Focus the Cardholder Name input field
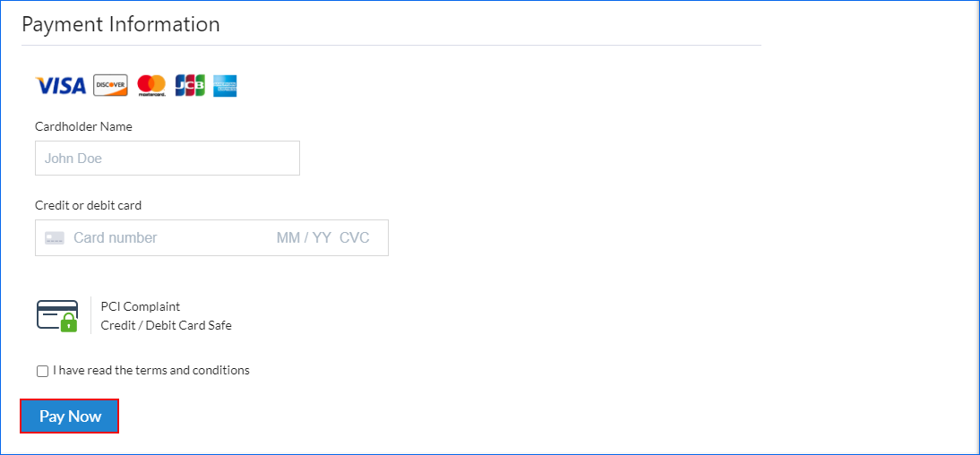This screenshot has height=455, width=980. coord(168,159)
